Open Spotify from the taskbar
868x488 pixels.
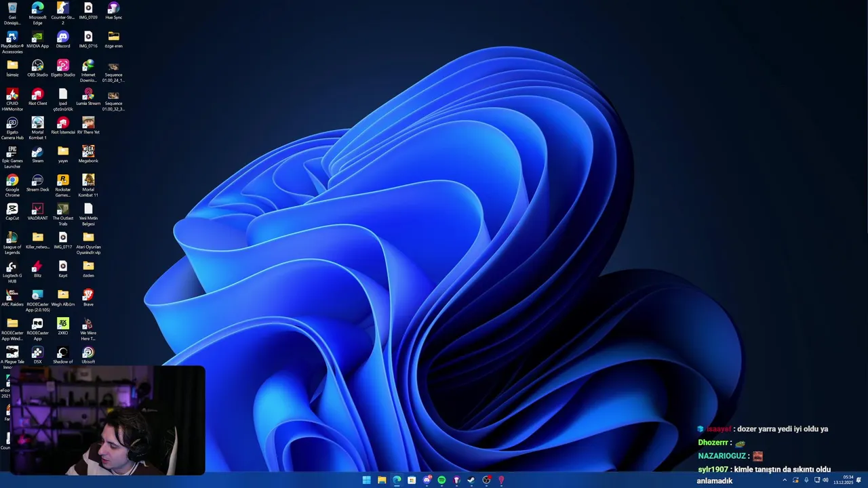441,480
